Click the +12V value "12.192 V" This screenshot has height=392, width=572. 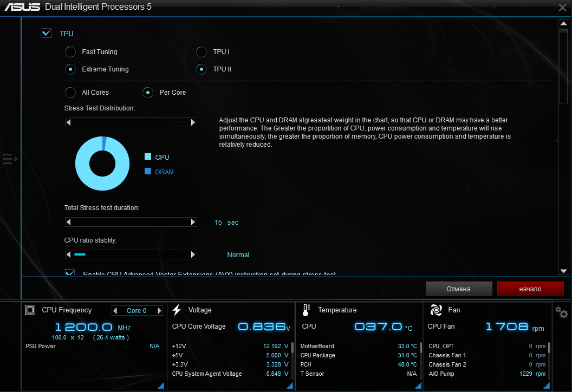[x=276, y=346]
